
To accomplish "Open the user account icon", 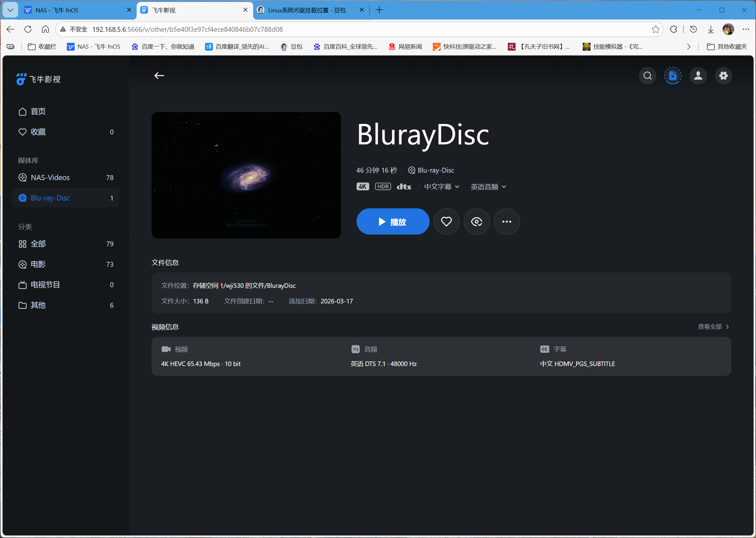I will tap(698, 76).
